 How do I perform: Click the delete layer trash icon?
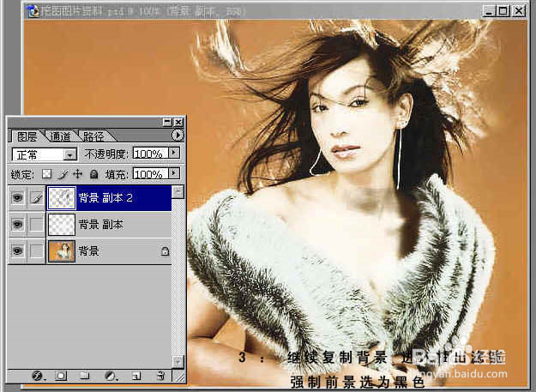pyautogui.click(x=160, y=376)
